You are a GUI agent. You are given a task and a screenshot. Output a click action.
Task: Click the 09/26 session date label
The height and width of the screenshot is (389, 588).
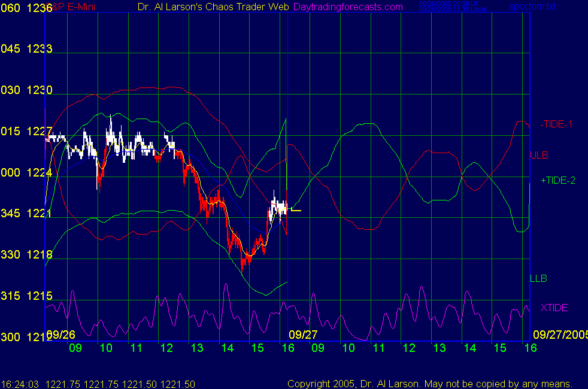[x=61, y=335]
